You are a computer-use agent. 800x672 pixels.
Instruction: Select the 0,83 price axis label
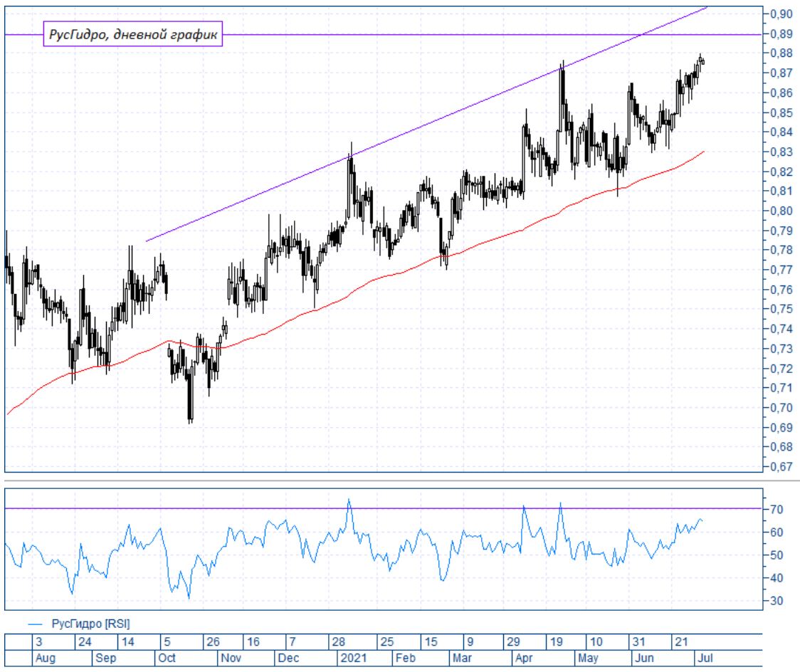coord(781,152)
